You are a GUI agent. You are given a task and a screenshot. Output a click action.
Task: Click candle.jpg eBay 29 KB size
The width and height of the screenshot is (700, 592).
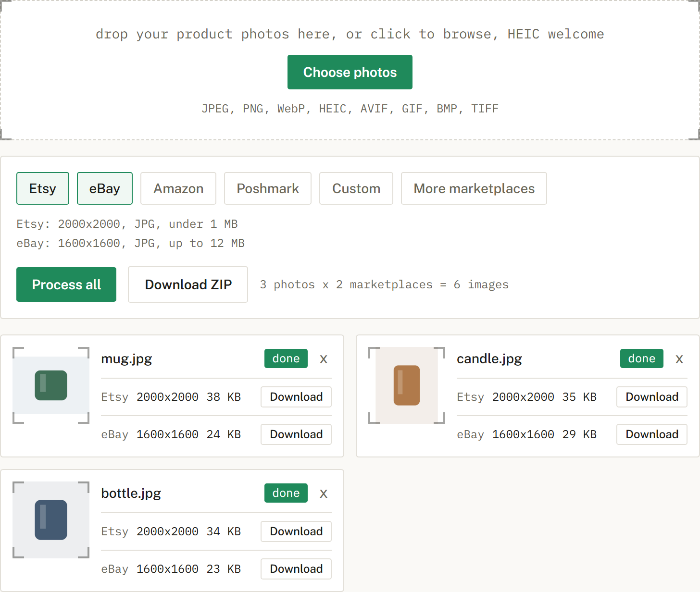[579, 434]
